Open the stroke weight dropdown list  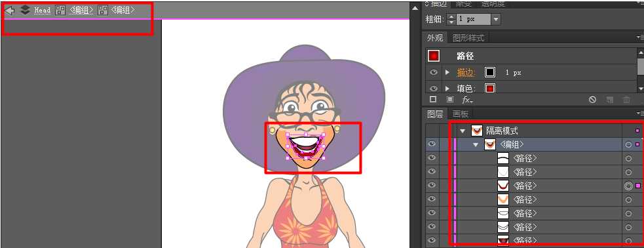(496, 19)
